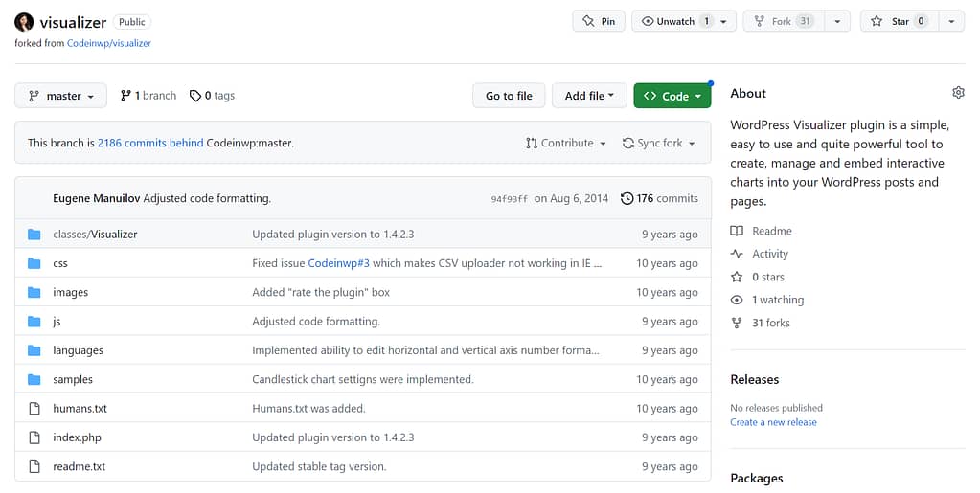View the 0 tags link

pyautogui.click(x=213, y=96)
